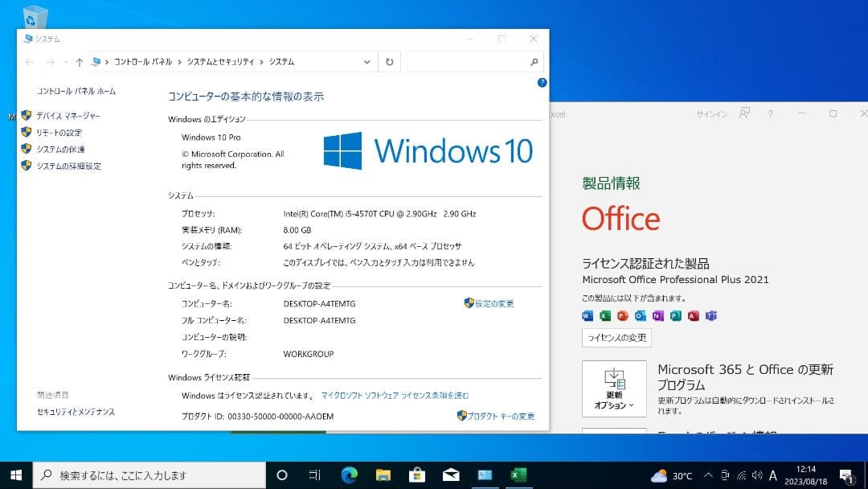The width and height of the screenshot is (868, 489).
Task: Open Device Manager from the sidebar
Action: 68,116
